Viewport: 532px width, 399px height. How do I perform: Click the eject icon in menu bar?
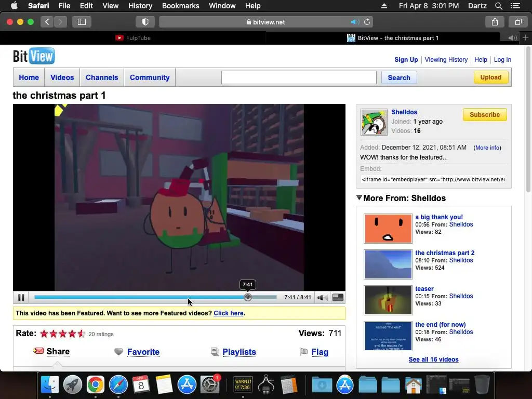tap(384, 6)
